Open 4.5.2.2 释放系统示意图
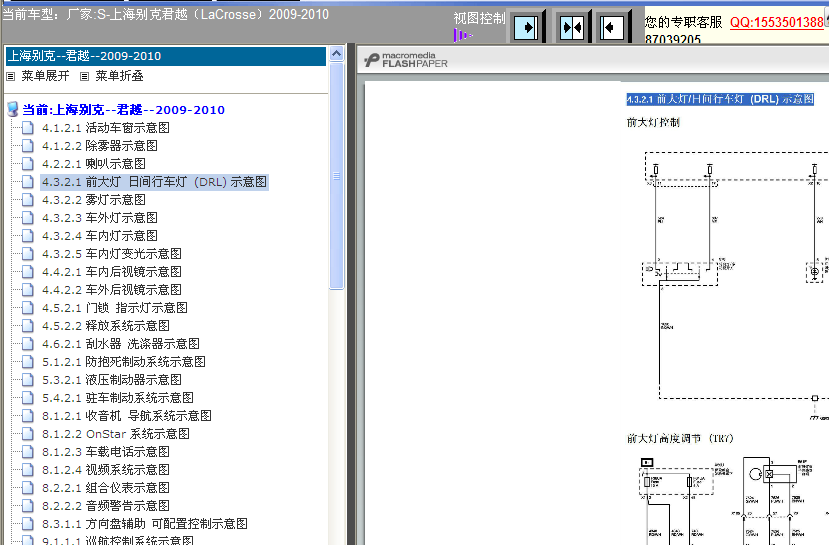This screenshot has height=545, width=829. tap(106, 326)
